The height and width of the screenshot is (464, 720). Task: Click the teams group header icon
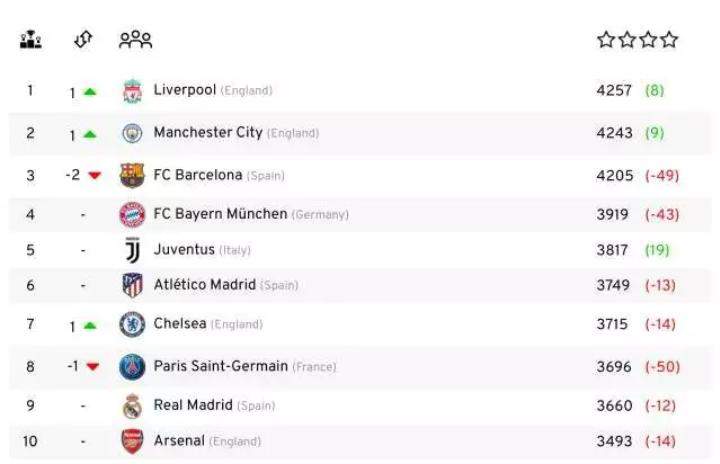click(x=135, y=40)
